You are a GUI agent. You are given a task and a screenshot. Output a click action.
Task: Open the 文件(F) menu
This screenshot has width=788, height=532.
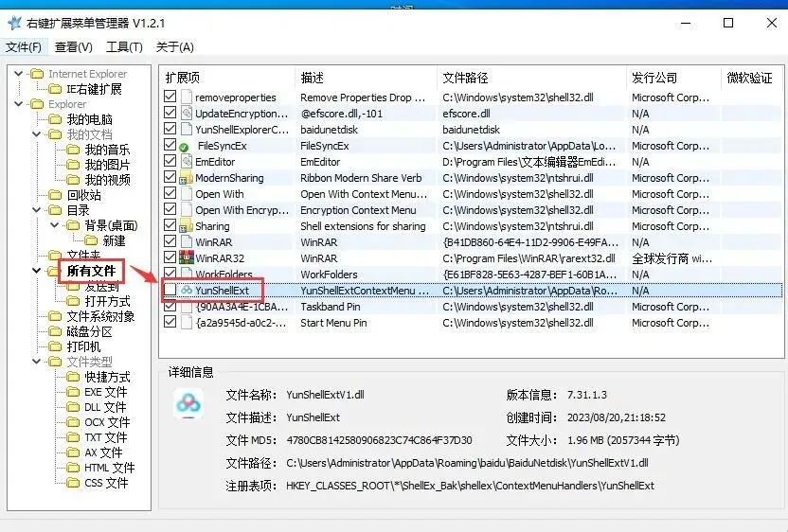tap(23, 47)
